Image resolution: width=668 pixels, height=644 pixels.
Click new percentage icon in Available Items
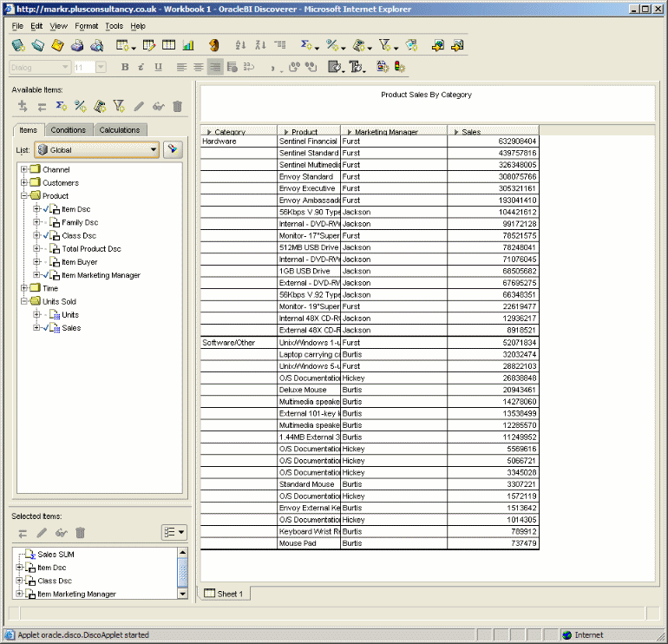pyautogui.click(x=80, y=107)
